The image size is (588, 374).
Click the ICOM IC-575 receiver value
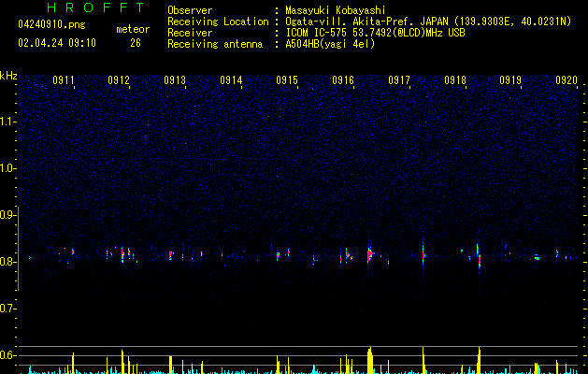click(x=375, y=33)
